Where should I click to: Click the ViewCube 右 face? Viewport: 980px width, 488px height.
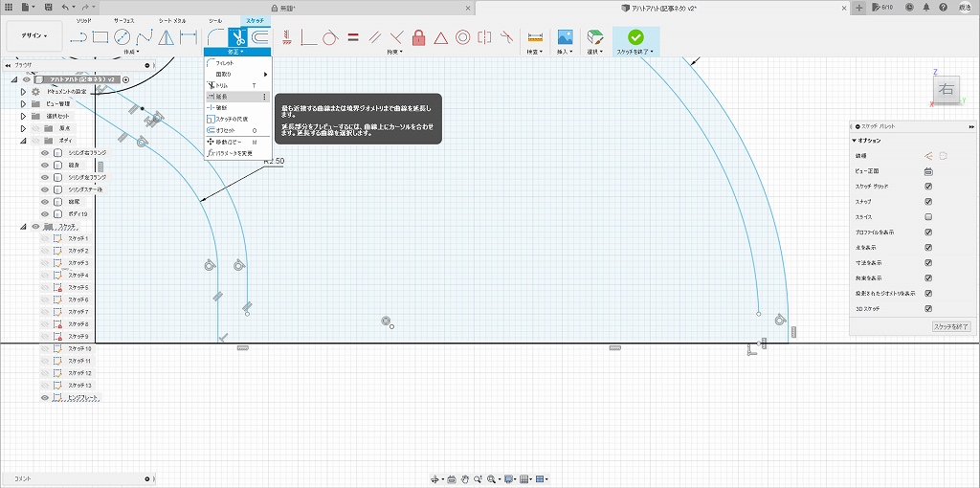pyautogui.click(x=946, y=90)
